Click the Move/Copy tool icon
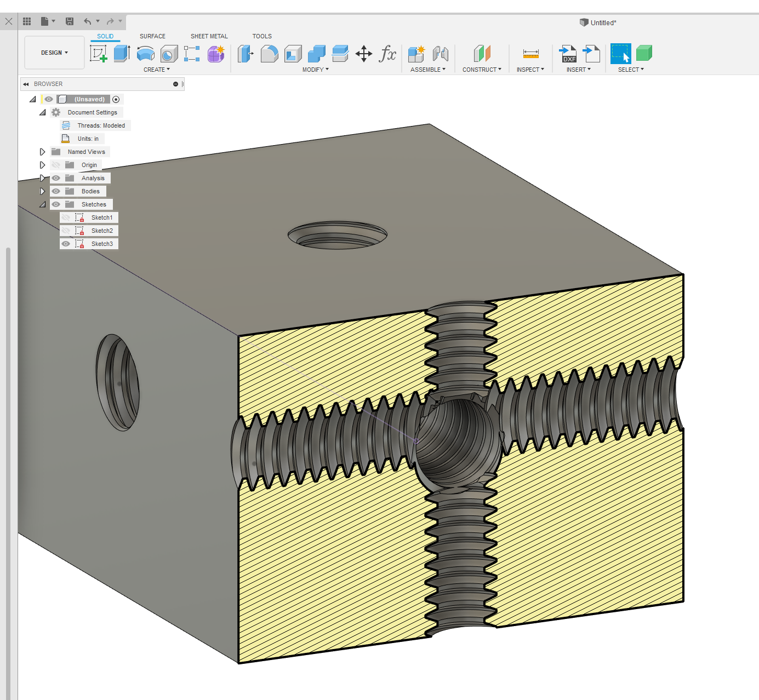This screenshot has width=759, height=700. tap(363, 53)
